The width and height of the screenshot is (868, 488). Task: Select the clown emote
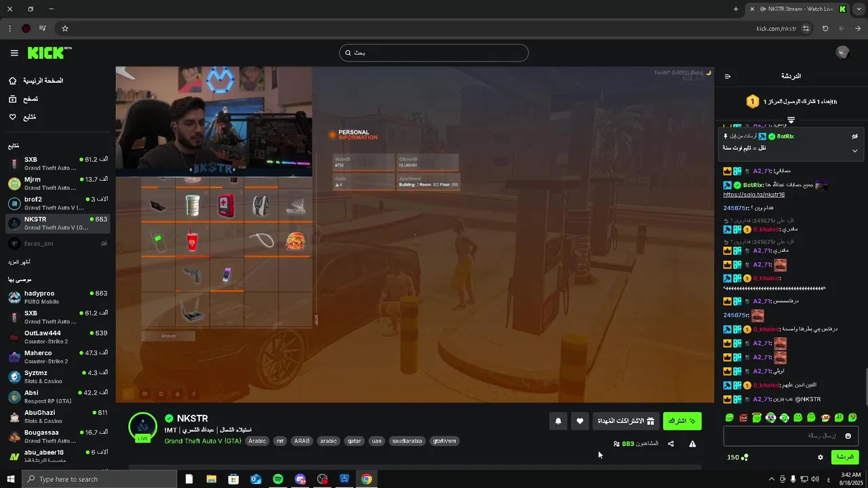[825, 418]
